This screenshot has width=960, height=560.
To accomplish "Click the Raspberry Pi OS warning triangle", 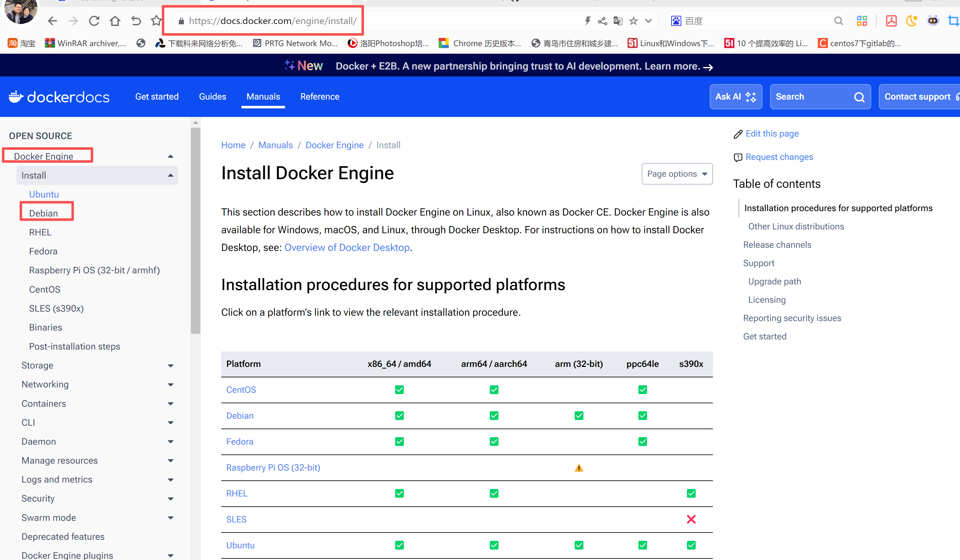I will point(579,468).
